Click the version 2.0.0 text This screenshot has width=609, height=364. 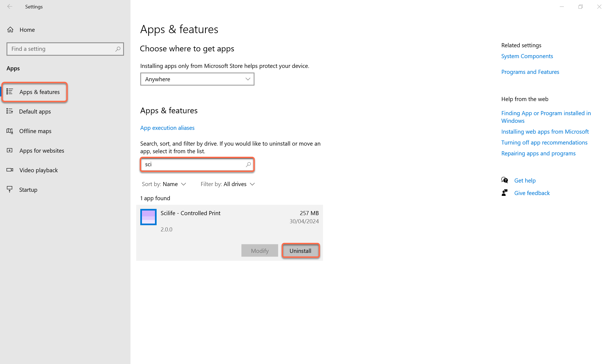[166, 229]
